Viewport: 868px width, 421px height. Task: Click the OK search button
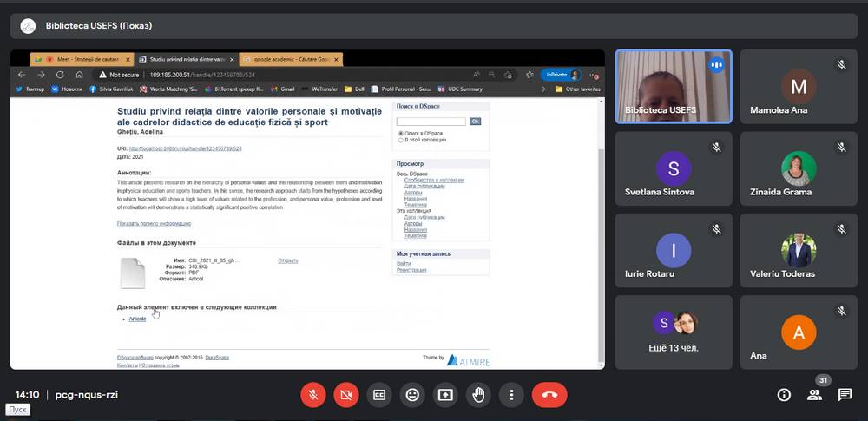point(475,122)
